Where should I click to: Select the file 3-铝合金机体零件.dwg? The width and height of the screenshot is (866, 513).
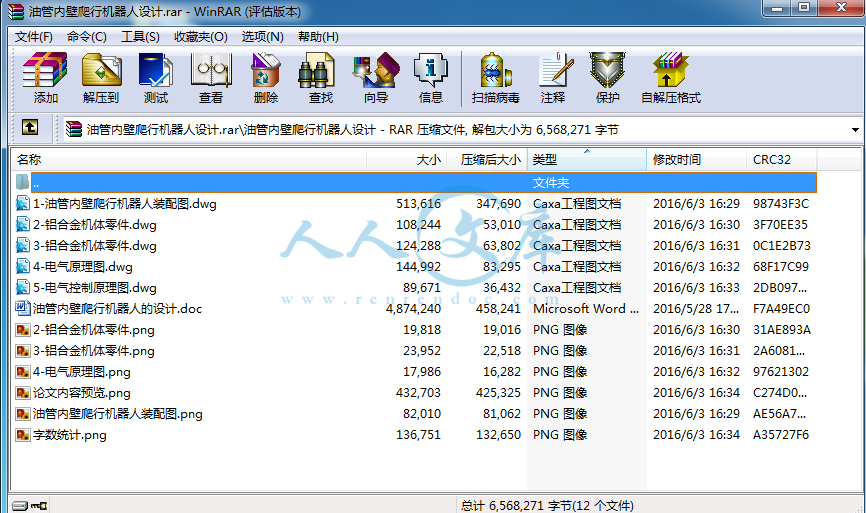[94, 246]
